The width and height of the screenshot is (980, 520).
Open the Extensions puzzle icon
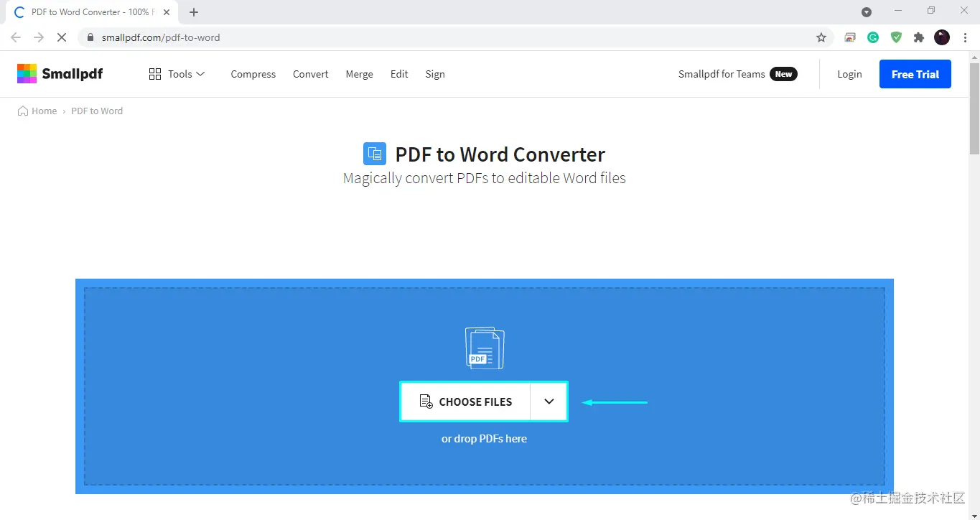(919, 37)
